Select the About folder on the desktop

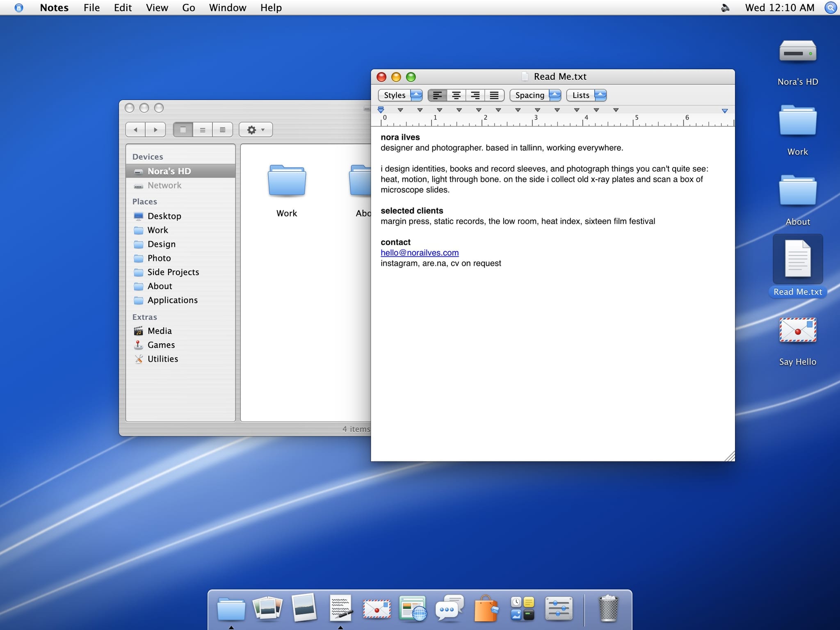797,190
